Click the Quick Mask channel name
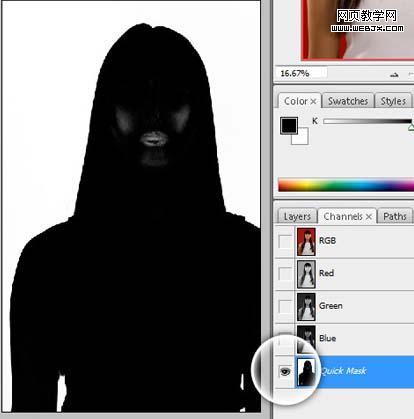The width and height of the screenshot is (414, 419). [x=343, y=371]
